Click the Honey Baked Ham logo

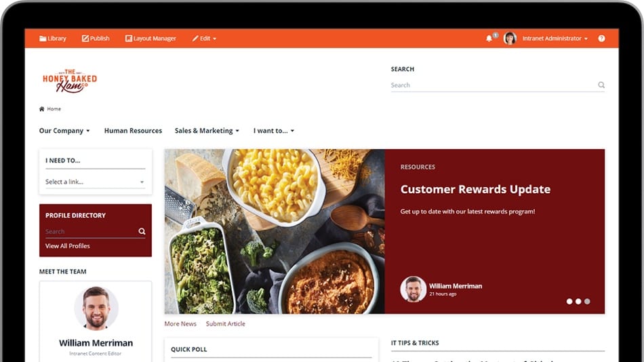[70, 81]
